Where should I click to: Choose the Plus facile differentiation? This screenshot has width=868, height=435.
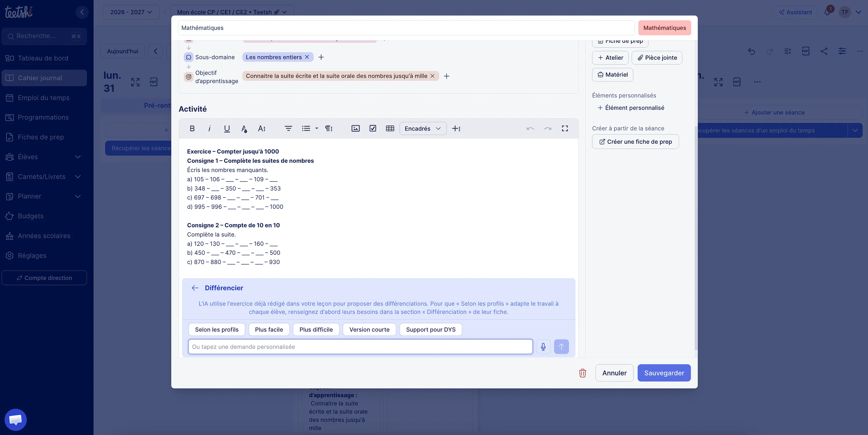[269, 329]
